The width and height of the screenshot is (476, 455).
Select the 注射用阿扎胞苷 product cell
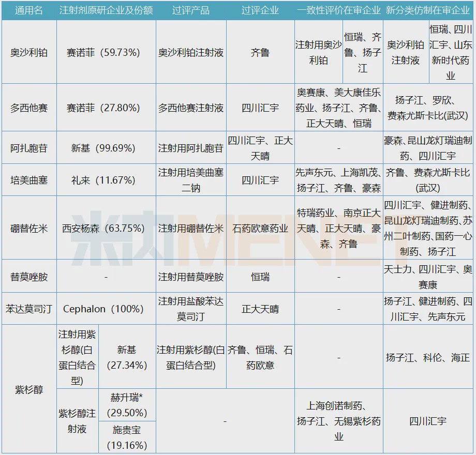click(191, 148)
